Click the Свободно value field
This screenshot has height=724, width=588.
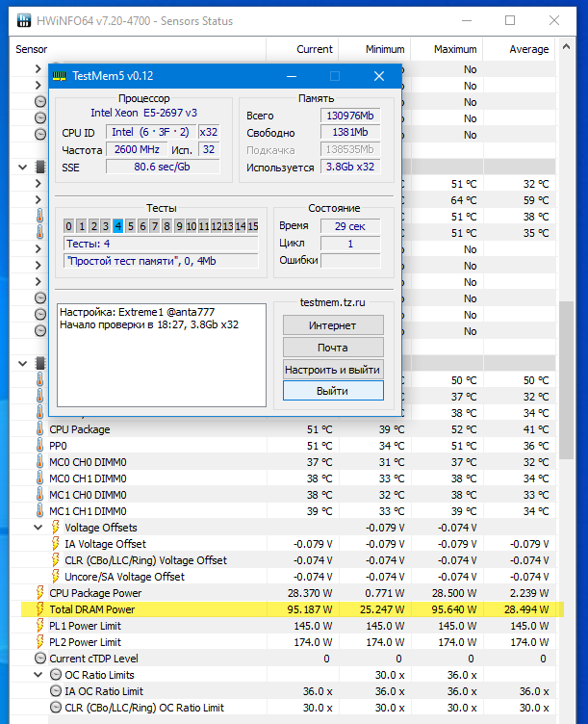click(x=350, y=133)
